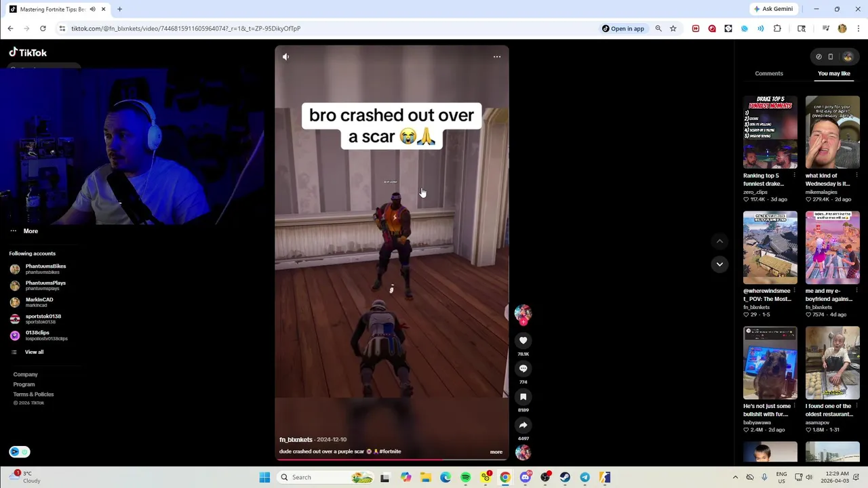This screenshot has height=488, width=868.
Task: Open Chrome three-dot menu
Action: (x=859, y=28)
